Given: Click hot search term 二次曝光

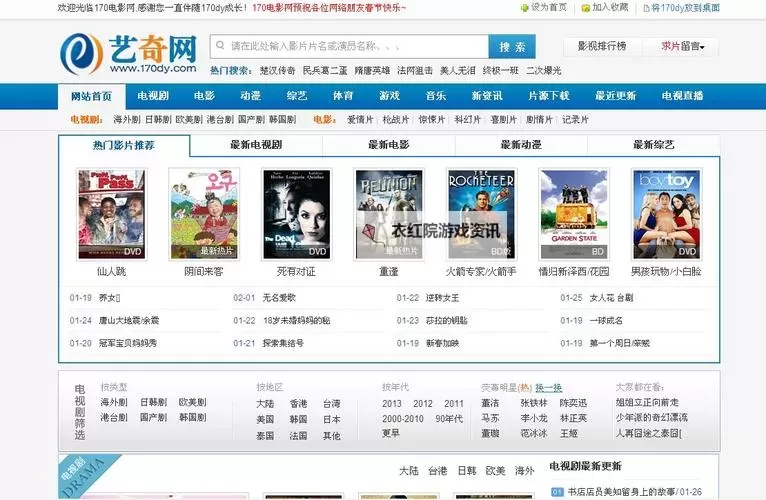Looking at the screenshot, I should [544, 70].
